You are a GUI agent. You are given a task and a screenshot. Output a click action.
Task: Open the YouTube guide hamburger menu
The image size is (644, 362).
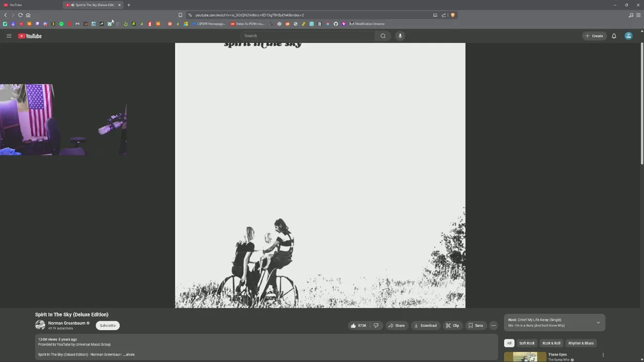click(9, 36)
